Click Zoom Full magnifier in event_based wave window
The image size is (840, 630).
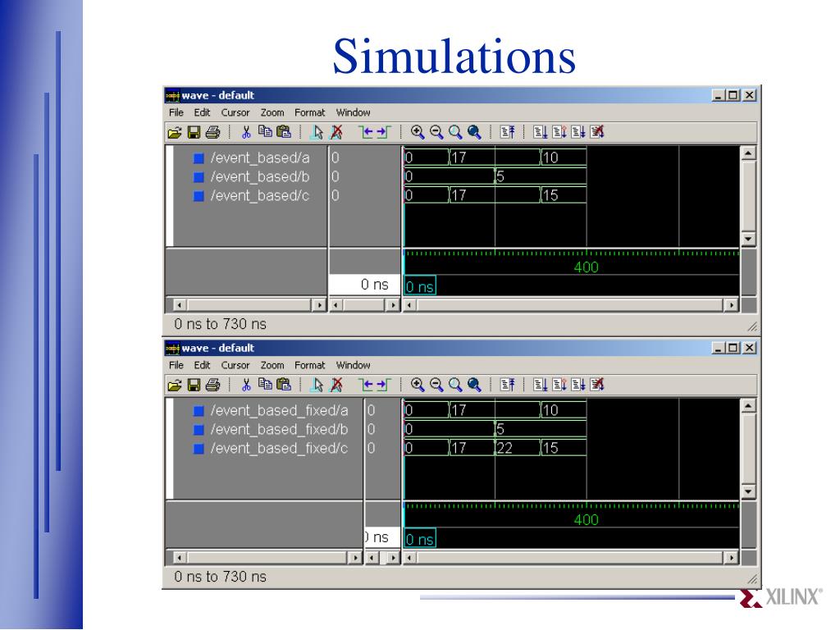pos(474,132)
